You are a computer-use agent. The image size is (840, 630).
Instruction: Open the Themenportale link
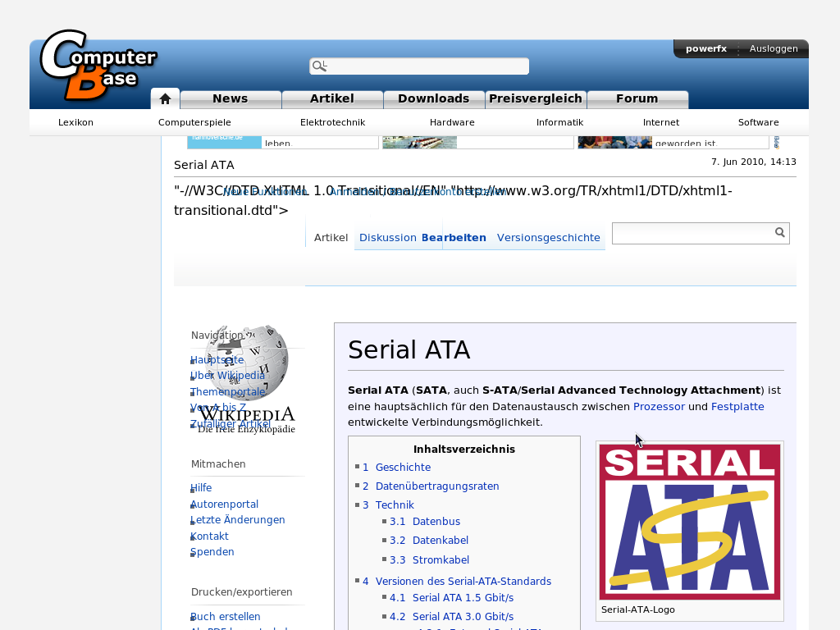pyautogui.click(x=228, y=391)
